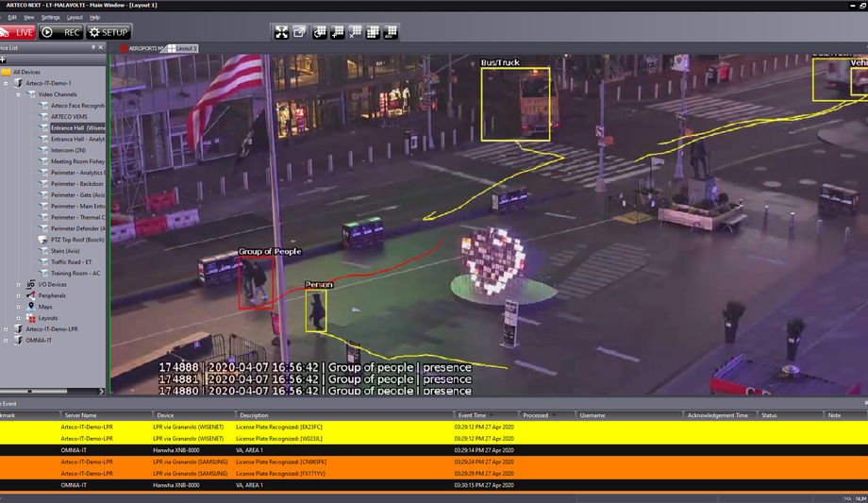Image resolution: width=868 pixels, height=503 pixels.
Task: Expand the Peripherals node
Action: click(18, 295)
